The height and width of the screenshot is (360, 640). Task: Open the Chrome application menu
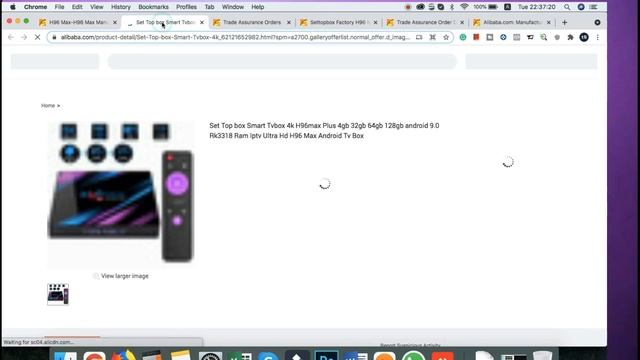click(x=35, y=7)
